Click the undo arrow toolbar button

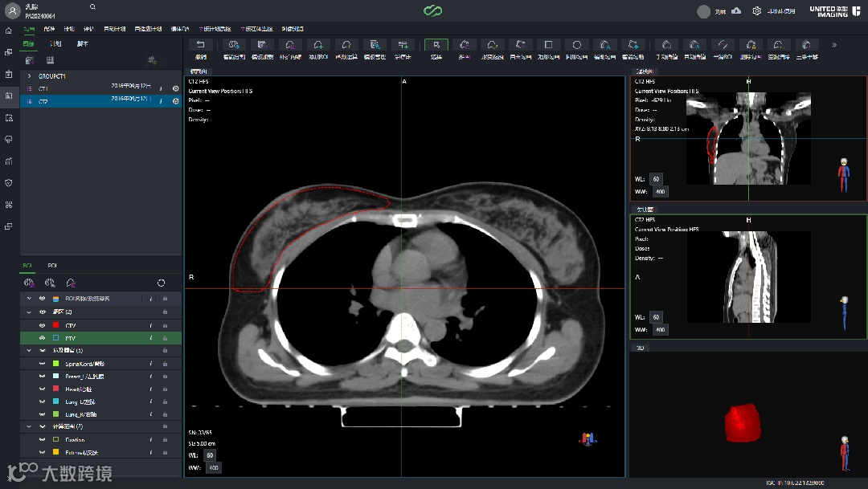click(x=200, y=45)
